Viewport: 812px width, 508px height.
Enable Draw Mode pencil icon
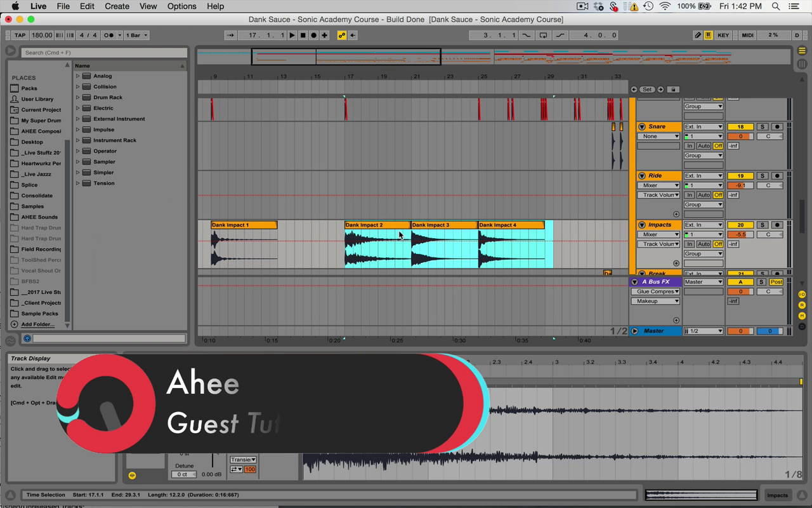click(698, 36)
